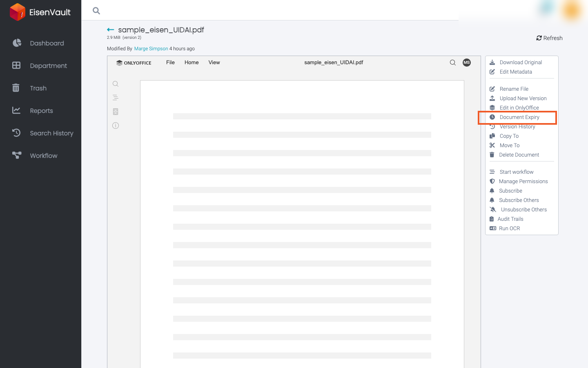588x368 pixels.
Task: Click Download Original
Action: [x=521, y=62]
